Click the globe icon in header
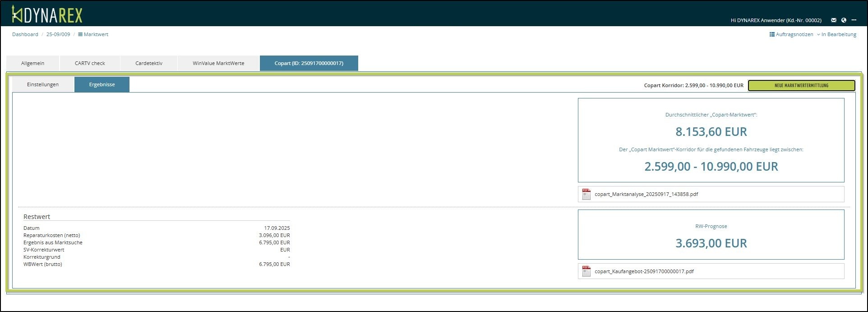The image size is (868, 312). [x=844, y=20]
